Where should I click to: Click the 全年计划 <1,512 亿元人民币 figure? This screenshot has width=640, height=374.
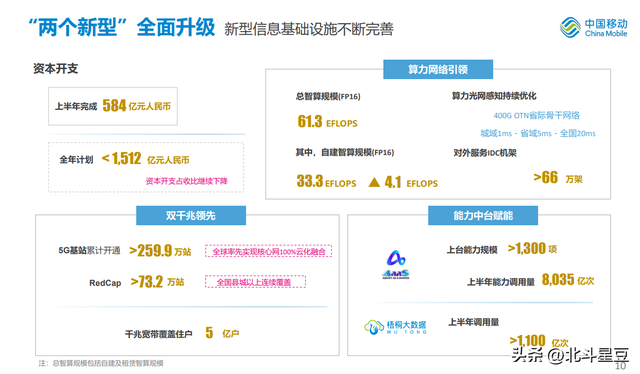pos(124,159)
